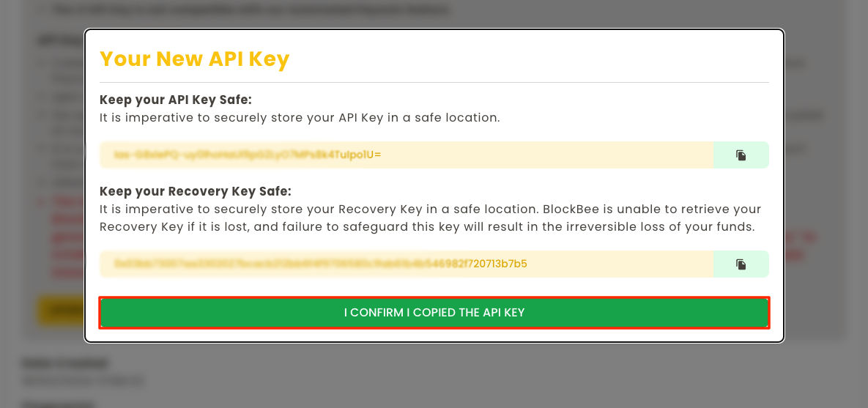Copy the API key with the copy icon

pyautogui.click(x=741, y=155)
